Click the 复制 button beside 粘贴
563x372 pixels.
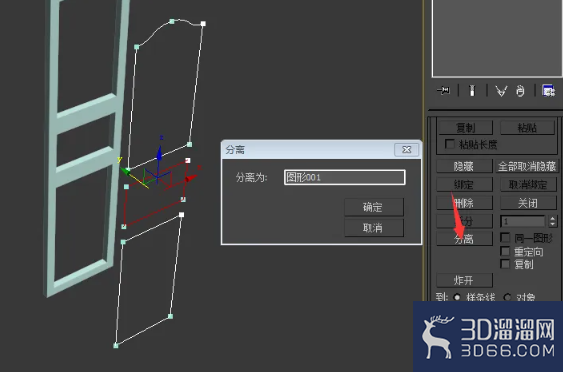tap(465, 127)
